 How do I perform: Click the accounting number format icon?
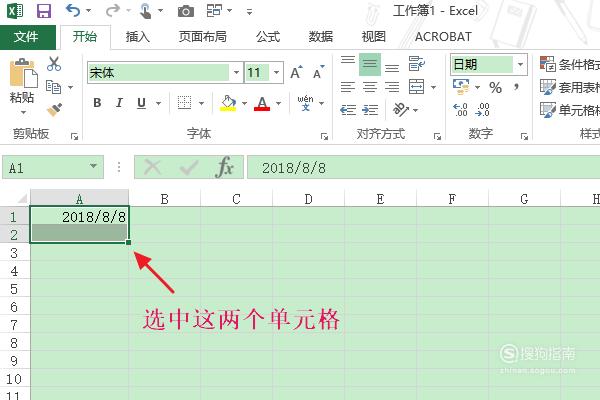tap(461, 87)
